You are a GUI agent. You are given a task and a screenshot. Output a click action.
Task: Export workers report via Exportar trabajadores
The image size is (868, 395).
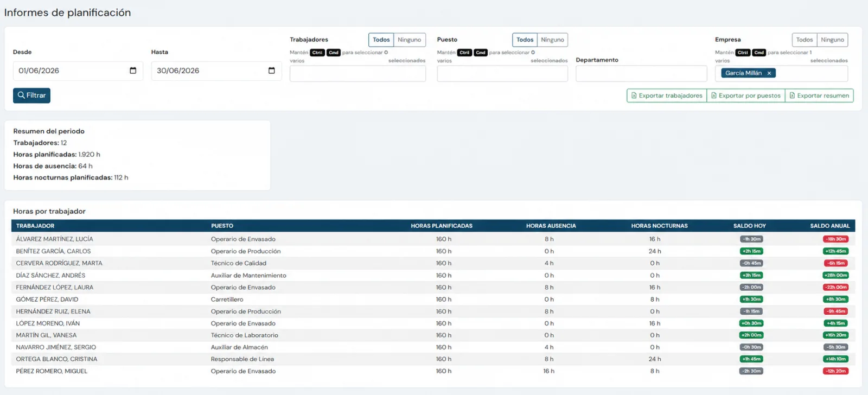pyautogui.click(x=667, y=95)
